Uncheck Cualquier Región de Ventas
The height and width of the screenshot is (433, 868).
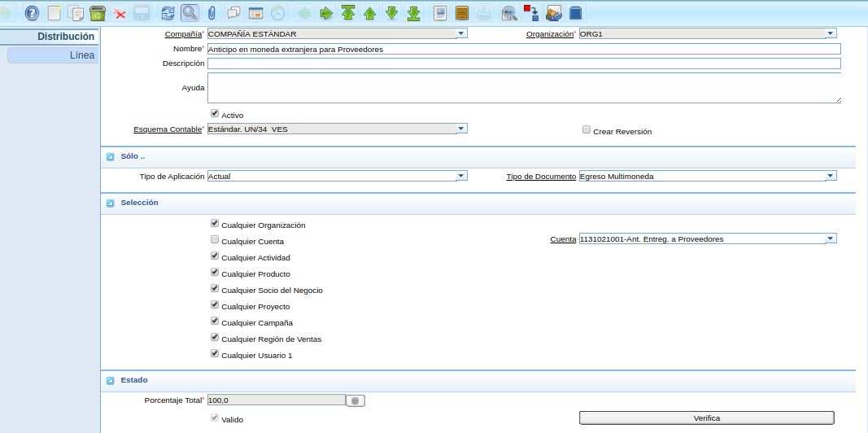pyautogui.click(x=215, y=337)
